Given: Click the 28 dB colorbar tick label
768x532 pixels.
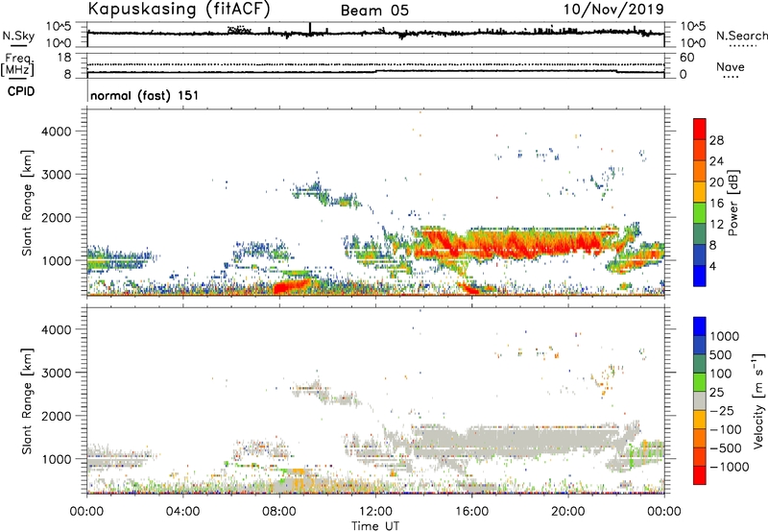Looking at the screenshot, I should pos(716,140).
